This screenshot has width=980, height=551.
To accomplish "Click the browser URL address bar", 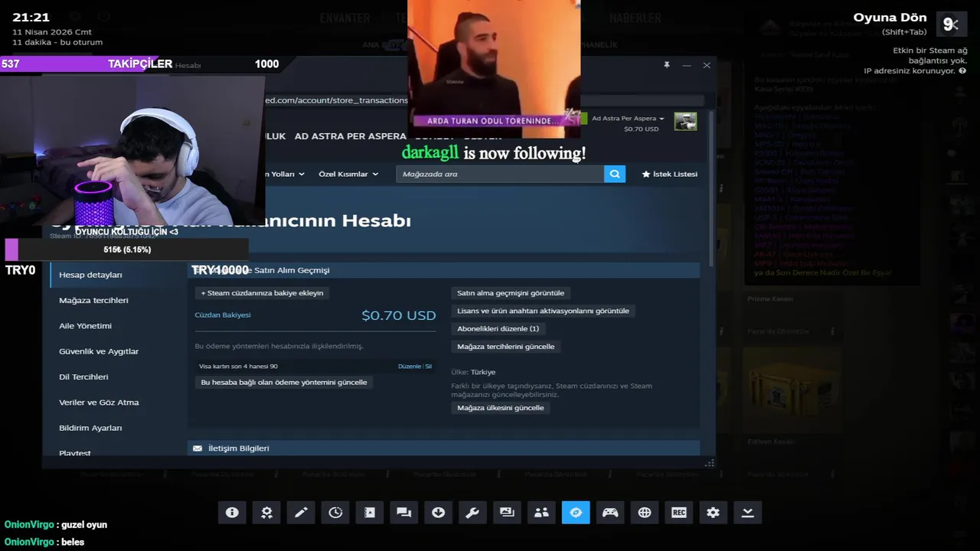I will (482, 100).
